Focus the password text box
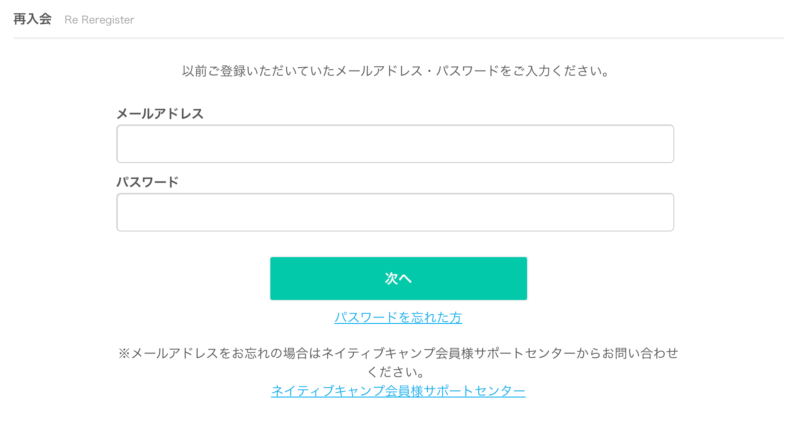This screenshot has height=427, width=800. (395, 212)
